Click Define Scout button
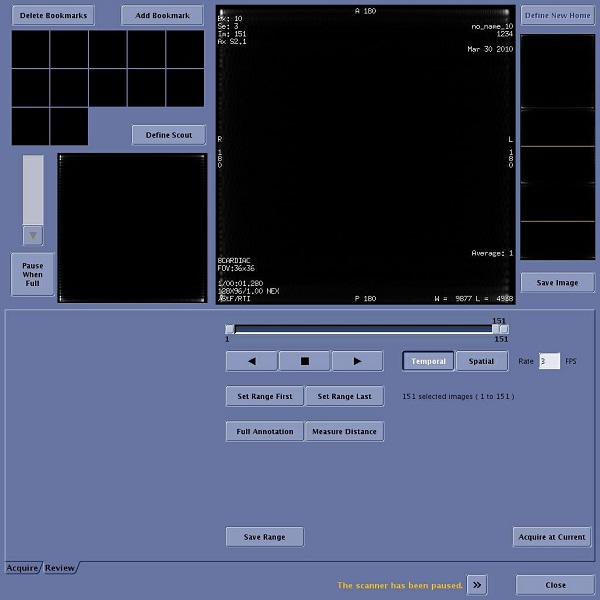 click(x=168, y=135)
